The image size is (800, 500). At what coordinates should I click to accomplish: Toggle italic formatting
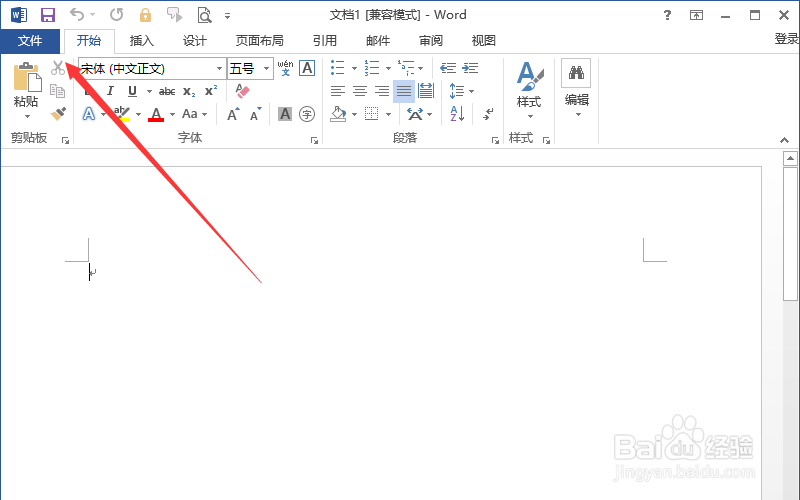[110, 91]
